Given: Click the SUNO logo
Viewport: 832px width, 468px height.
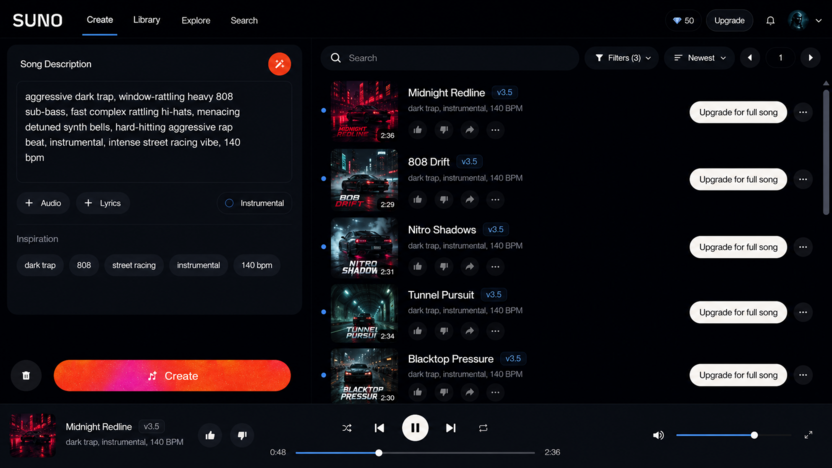Looking at the screenshot, I should (38, 21).
